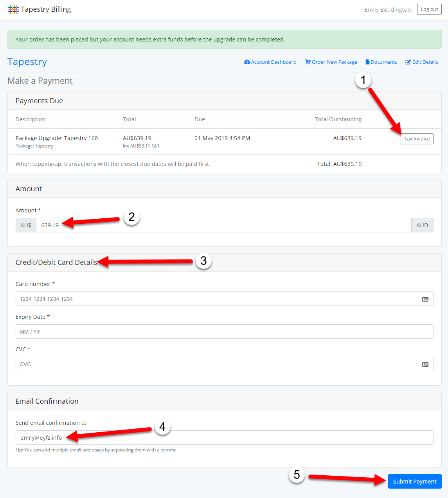448x498 pixels.
Task: Click the Tapestry heading link
Action: point(27,62)
